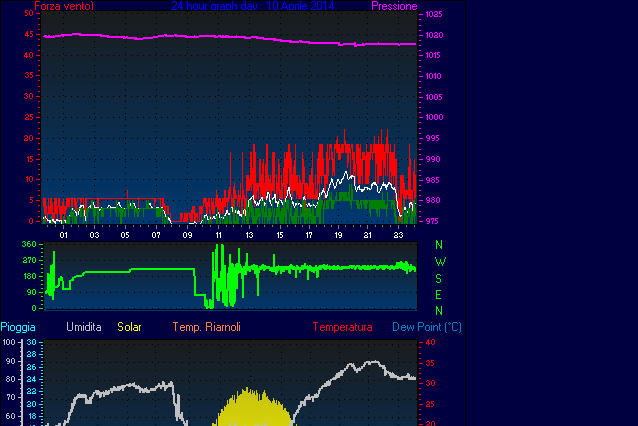Click the 985 pressure axis value

point(433,180)
